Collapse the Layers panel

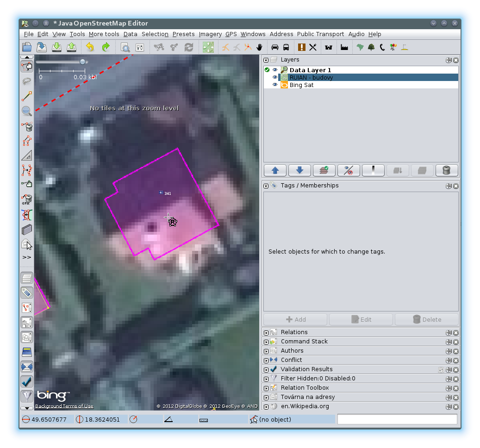(266, 60)
